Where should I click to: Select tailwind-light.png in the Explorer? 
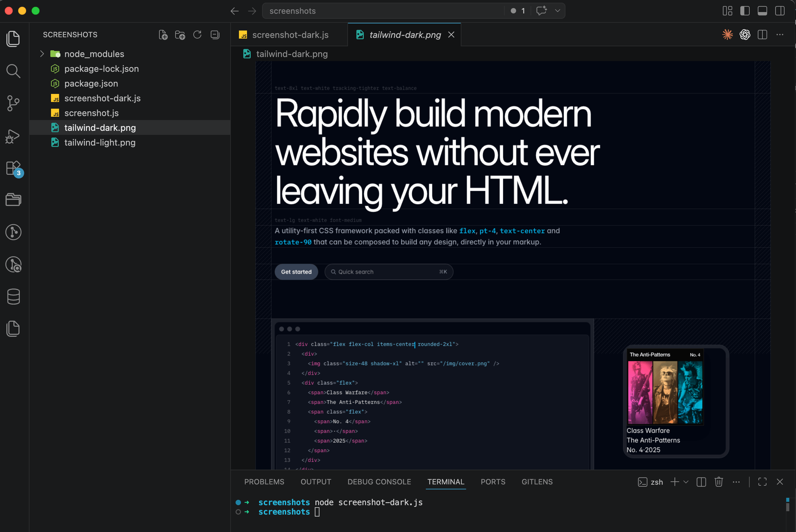pyautogui.click(x=100, y=143)
